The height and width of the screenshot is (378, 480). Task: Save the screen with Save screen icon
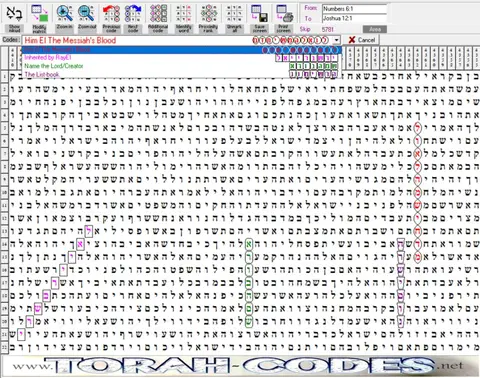(259, 18)
